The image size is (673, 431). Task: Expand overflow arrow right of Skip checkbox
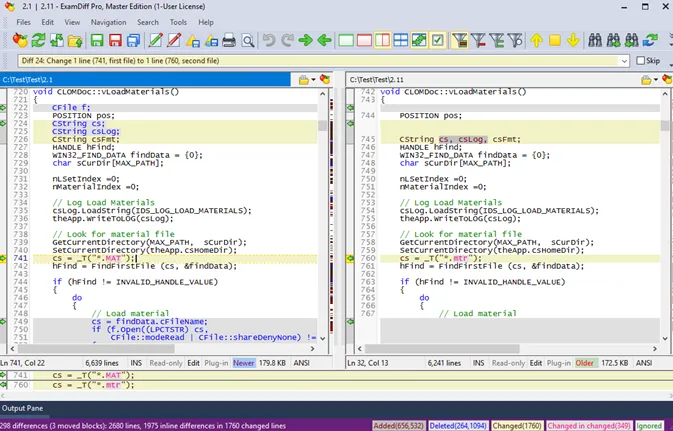(x=670, y=64)
